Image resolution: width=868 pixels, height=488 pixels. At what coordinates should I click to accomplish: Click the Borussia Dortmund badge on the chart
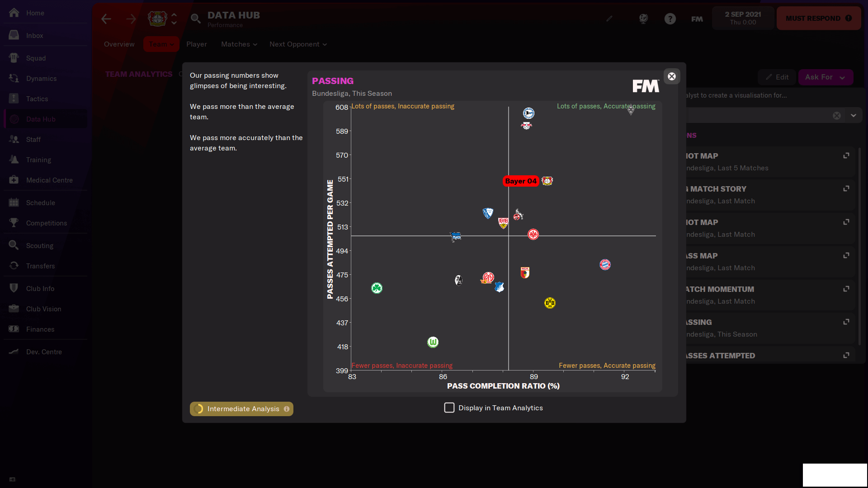pos(550,303)
